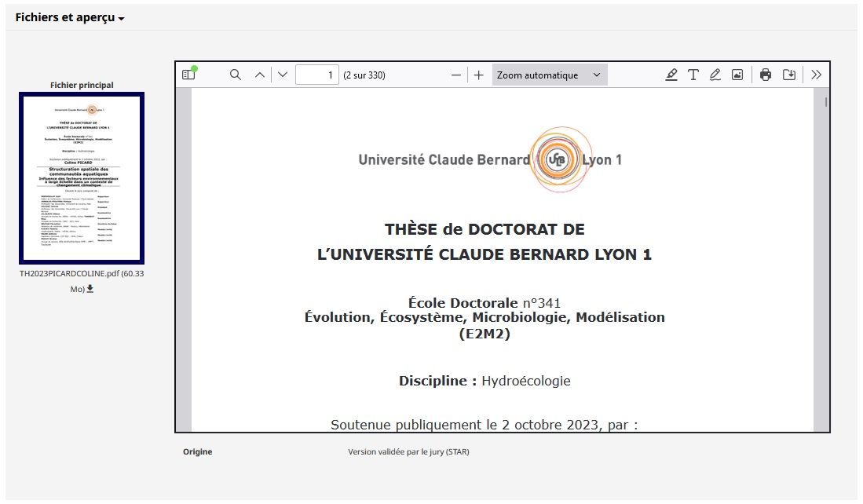Click the page number input field

tap(317, 75)
